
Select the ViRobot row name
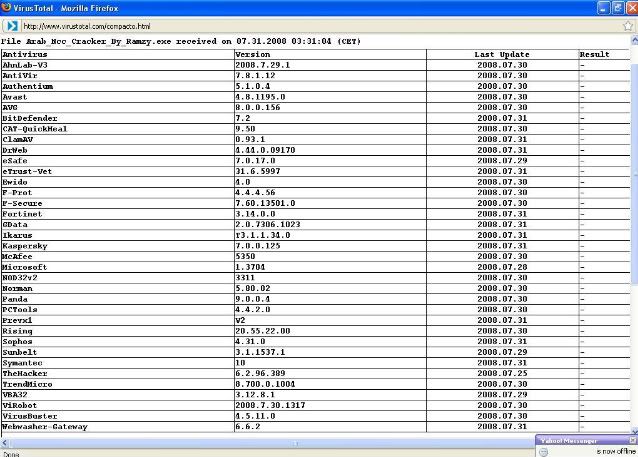point(20,406)
